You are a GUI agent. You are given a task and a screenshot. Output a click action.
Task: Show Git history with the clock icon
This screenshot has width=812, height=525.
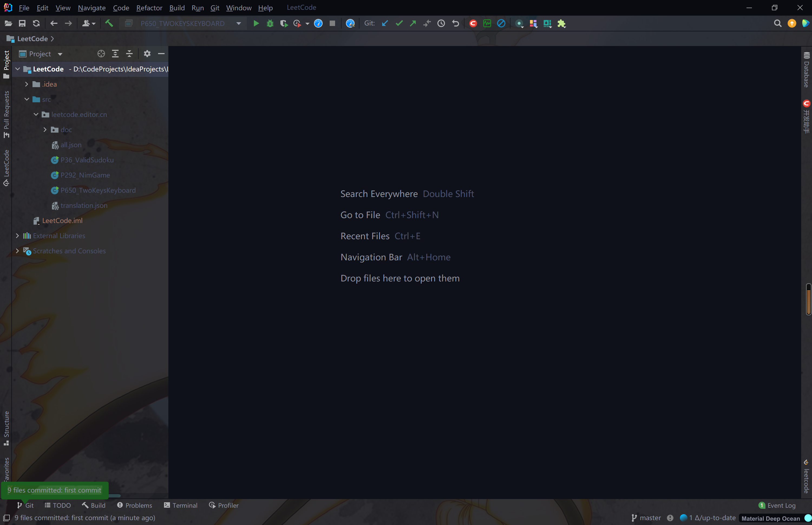coord(441,23)
